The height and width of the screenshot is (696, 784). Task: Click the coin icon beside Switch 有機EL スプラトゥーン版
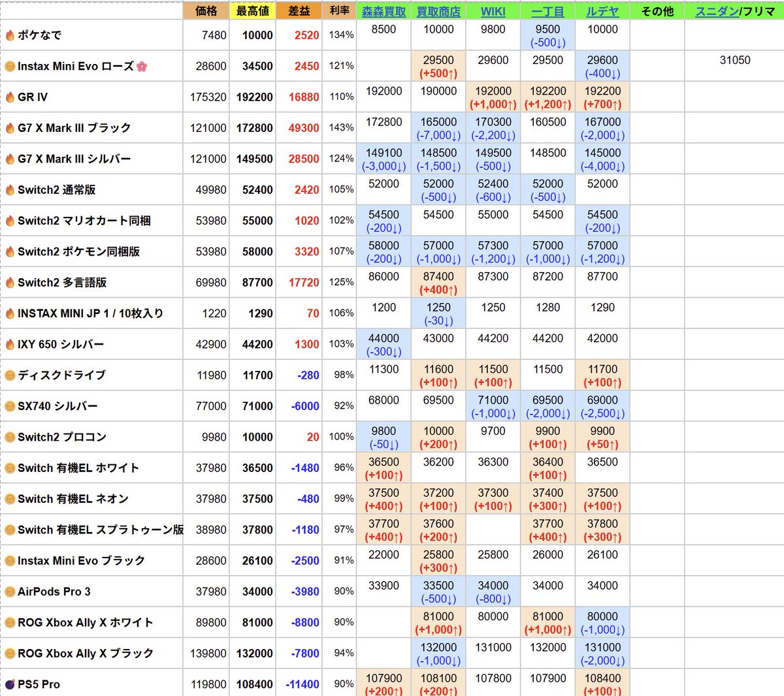(x=10, y=530)
